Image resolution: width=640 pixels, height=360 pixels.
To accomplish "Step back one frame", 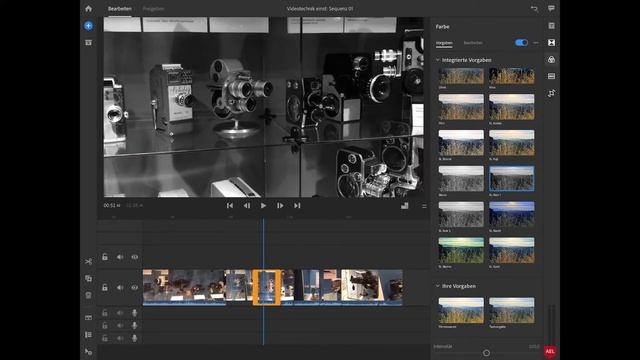I will tap(247, 206).
